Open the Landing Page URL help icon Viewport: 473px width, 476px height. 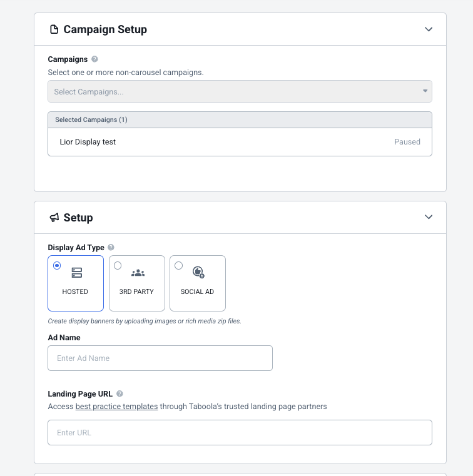pyautogui.click(x=120, y=393)
